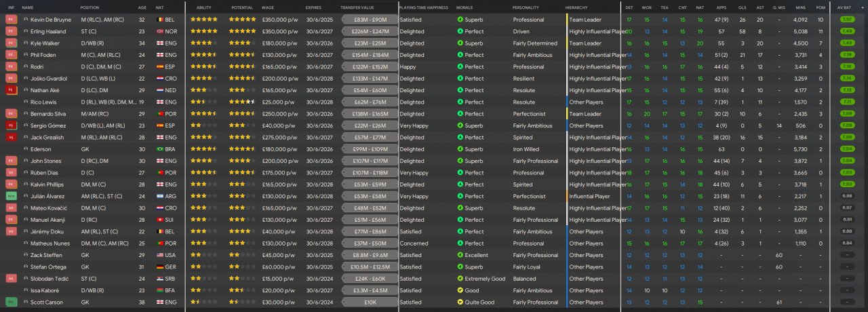Click the info icon left of Zack Steffen
Screen dimensions: 868x312
(x=26, y=255)
